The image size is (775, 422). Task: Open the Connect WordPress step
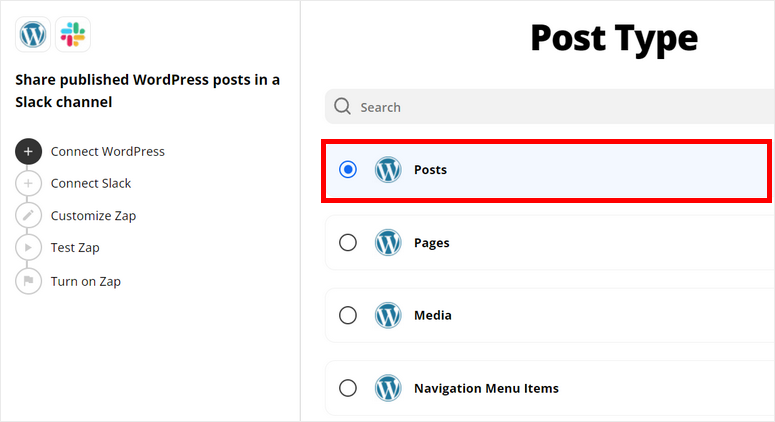click(x=108, y=152)
